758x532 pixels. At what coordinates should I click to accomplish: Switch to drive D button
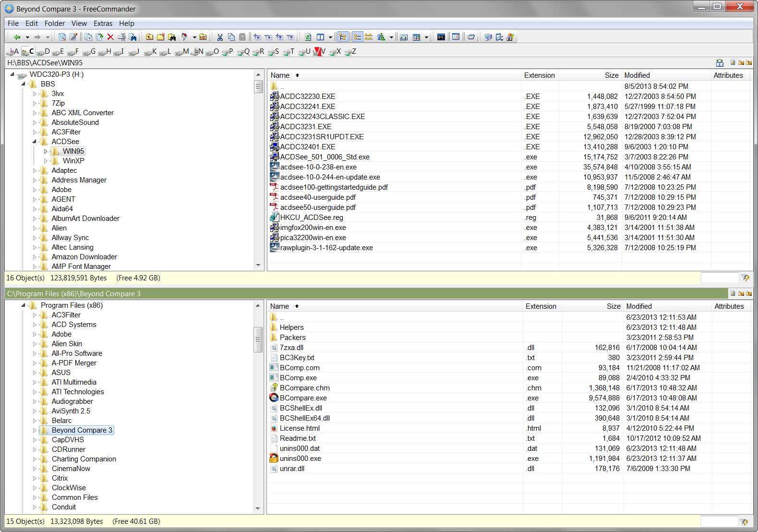(44, 51)
